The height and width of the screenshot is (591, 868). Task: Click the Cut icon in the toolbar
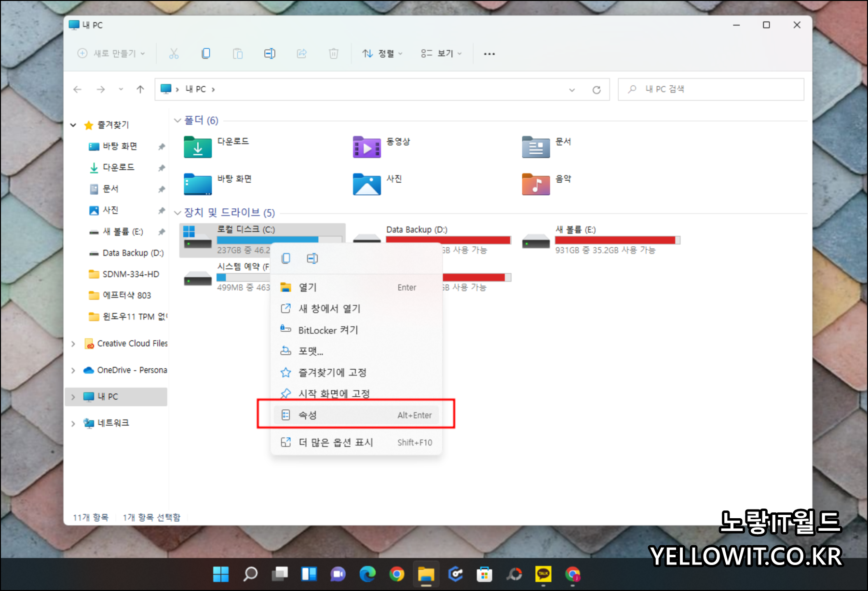pyautogui.click(x=174, y=54)
